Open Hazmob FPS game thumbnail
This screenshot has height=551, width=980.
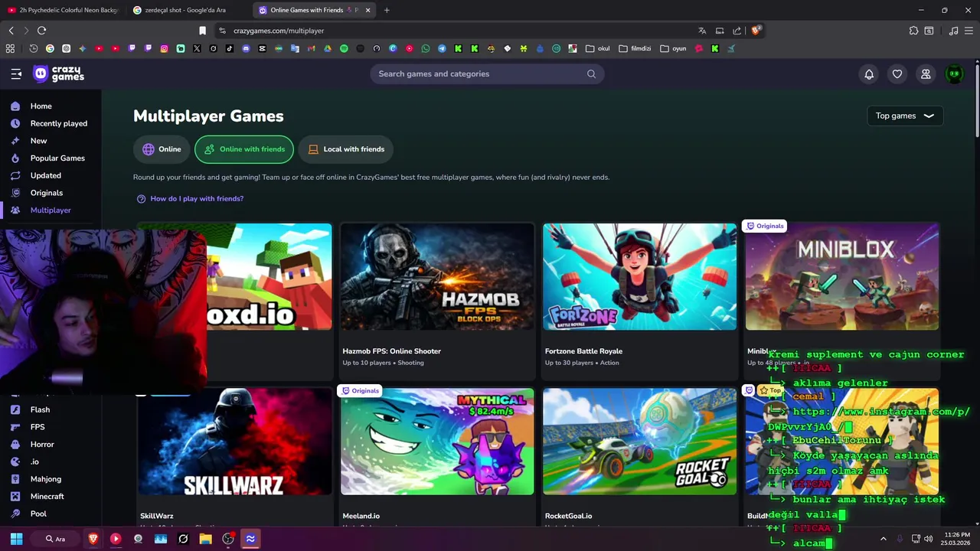point(437,277)
